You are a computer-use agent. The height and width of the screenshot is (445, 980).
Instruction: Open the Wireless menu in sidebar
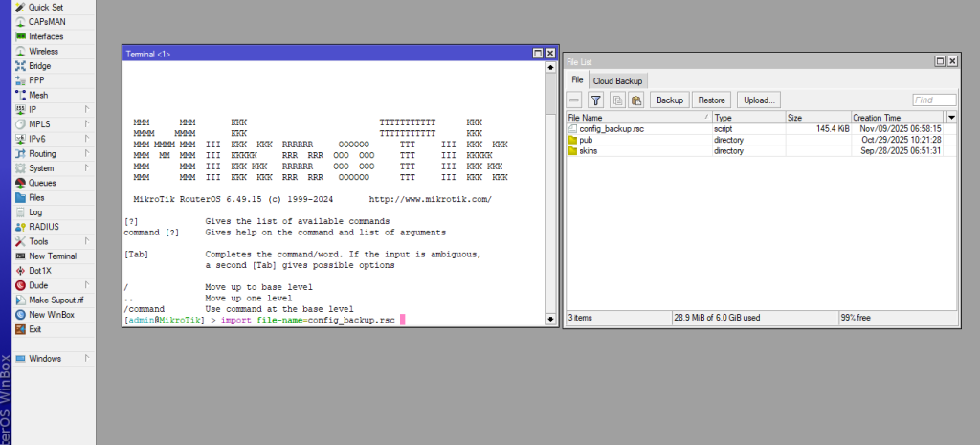coord(43,51)
